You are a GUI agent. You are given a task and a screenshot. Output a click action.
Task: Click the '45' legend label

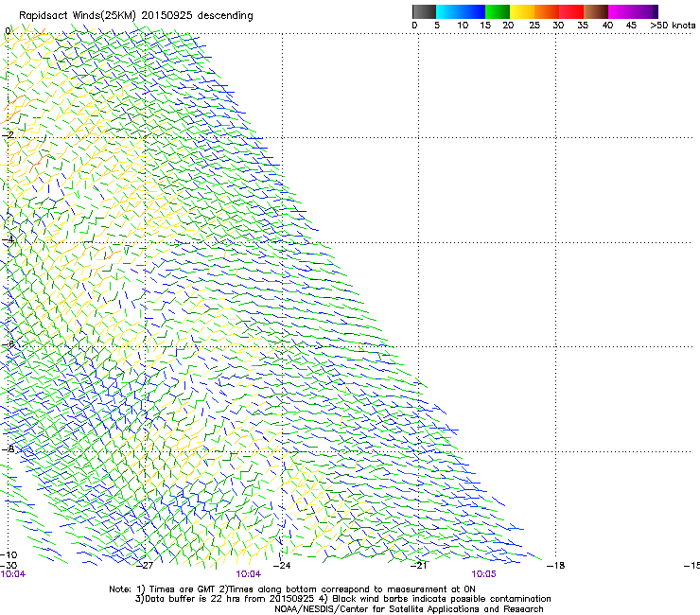pos(631,26)
